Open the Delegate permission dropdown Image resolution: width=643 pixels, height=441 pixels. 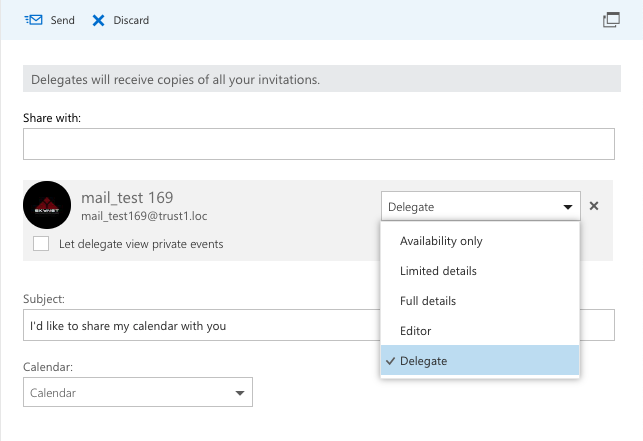tap(481, 206)
